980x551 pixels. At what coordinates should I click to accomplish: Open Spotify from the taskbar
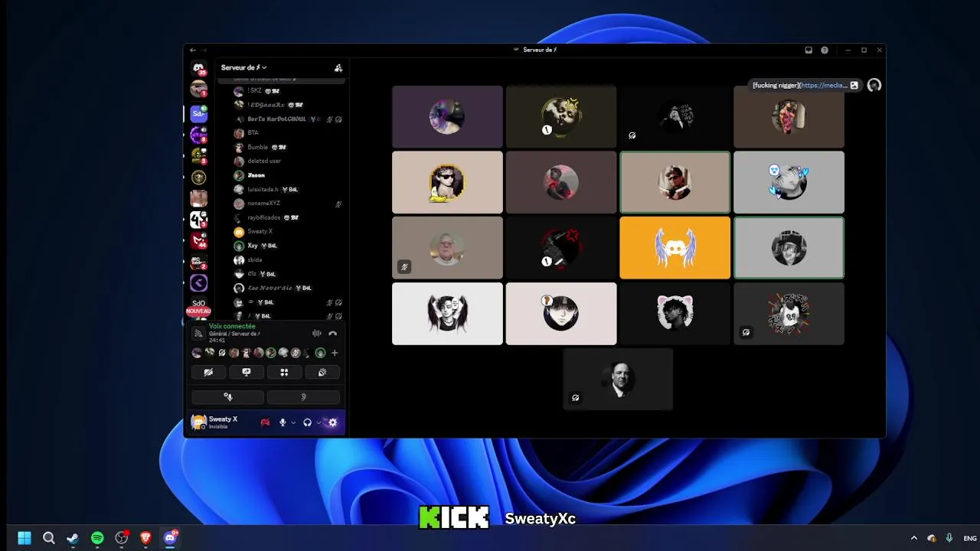coord(97,538)
